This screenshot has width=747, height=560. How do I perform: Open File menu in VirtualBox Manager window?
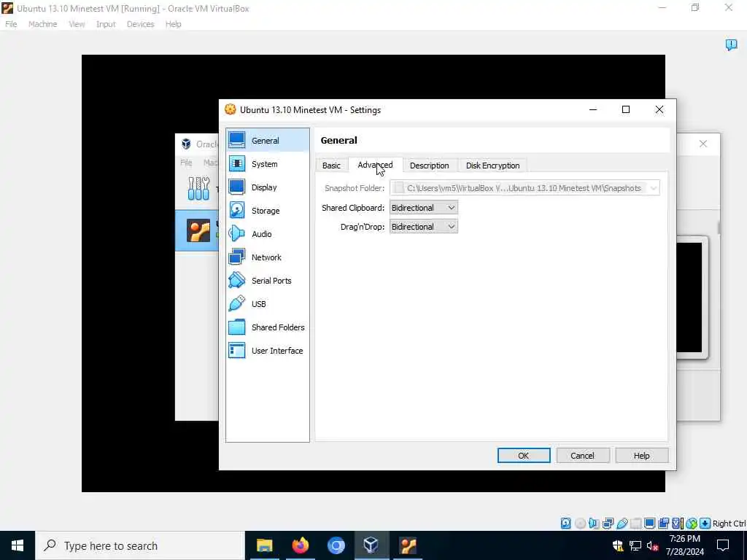186,163
